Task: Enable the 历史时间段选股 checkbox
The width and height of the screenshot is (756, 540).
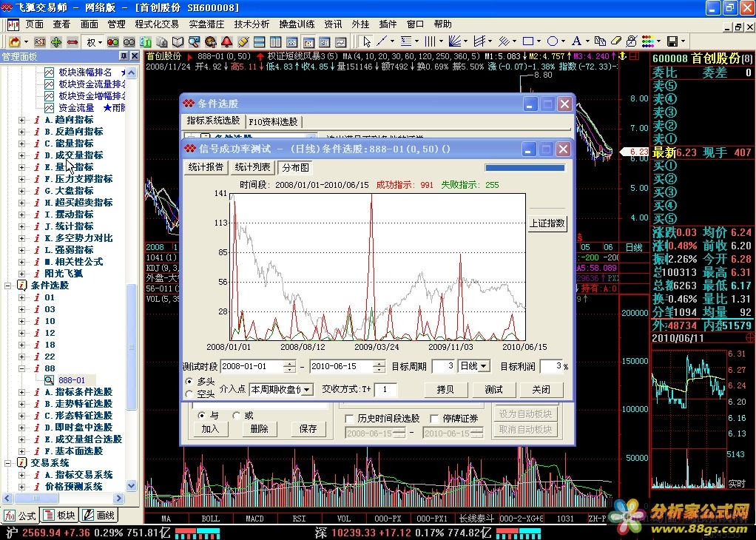Action: tap(350, 419)
